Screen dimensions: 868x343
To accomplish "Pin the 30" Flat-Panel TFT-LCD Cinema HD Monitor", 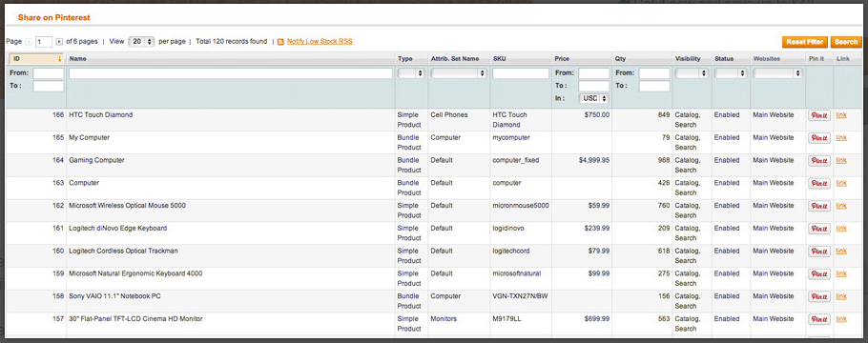I will coord(819,320).
